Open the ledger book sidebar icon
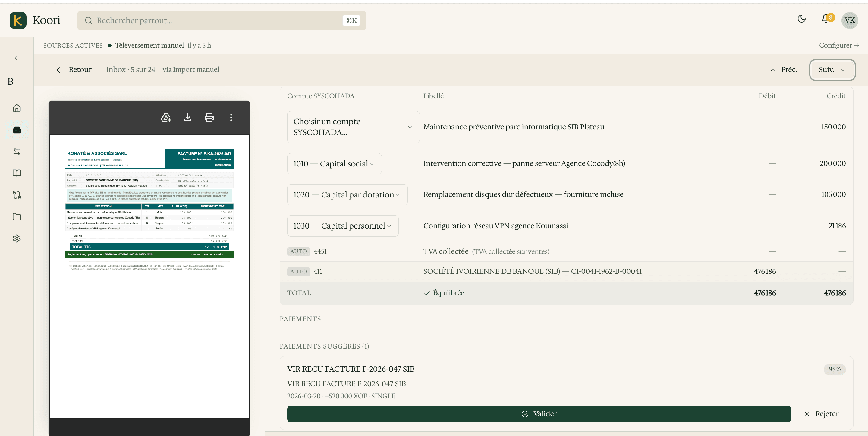The height and width of the screenshot is (436, 868). (x=17, y=173)
